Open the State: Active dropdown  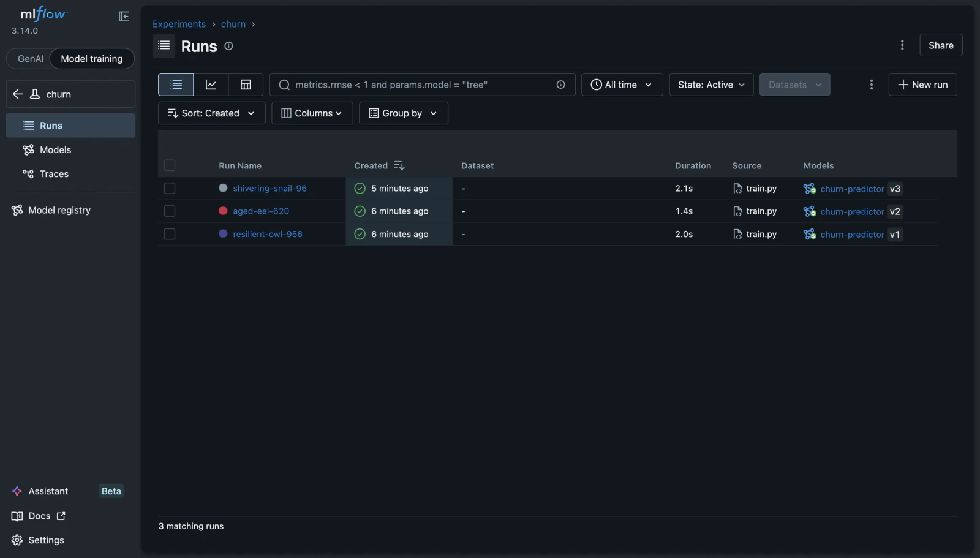click(x=711, y=85)
